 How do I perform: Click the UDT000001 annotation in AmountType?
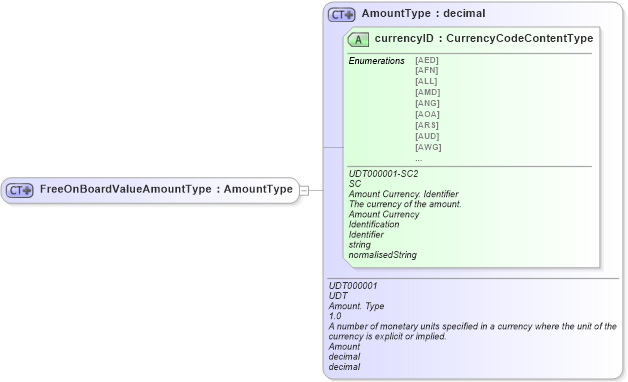(x=353, y=285)
